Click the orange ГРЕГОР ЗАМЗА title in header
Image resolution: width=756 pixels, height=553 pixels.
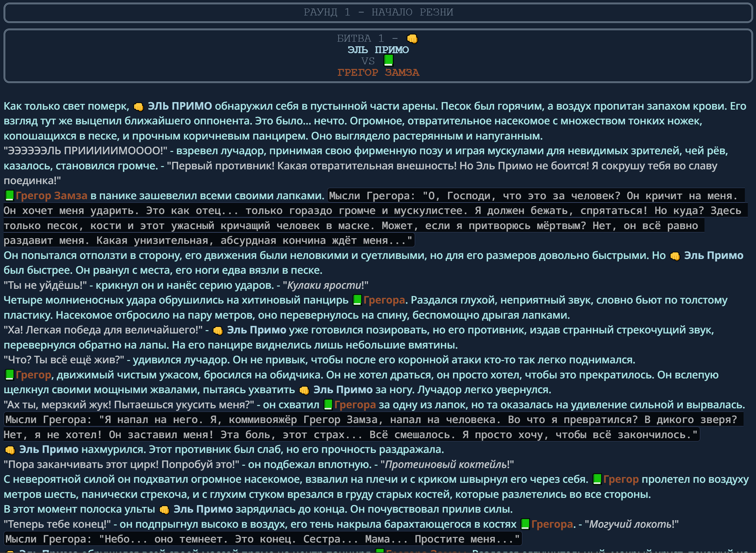(378, 72)
